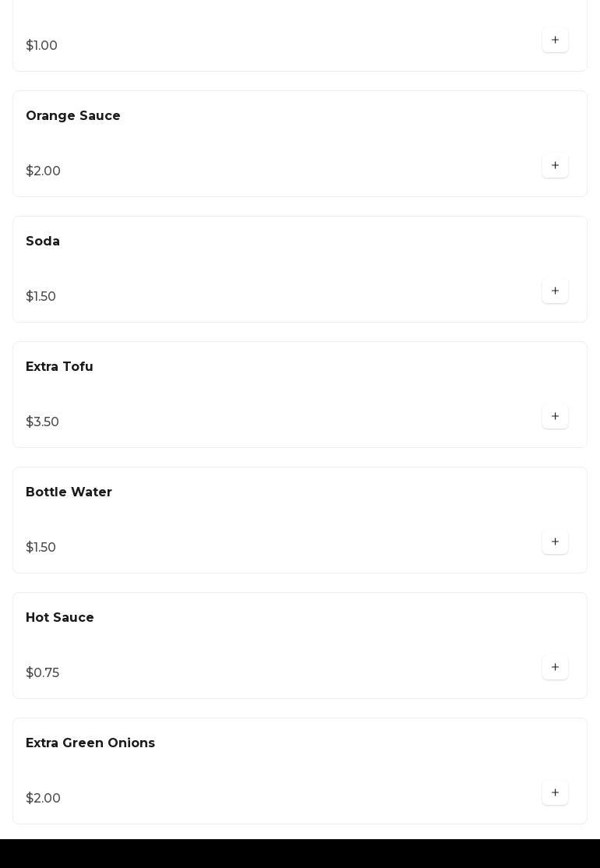Viewport: 600px width, 868px height.
Task: Click the $1.00 price at top
Action: click(41, 46)
